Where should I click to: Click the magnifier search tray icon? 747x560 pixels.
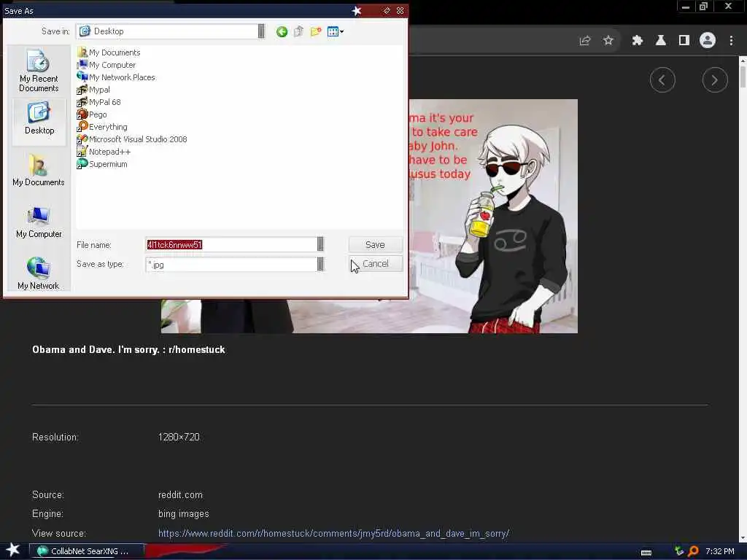(x=693, y=551)
